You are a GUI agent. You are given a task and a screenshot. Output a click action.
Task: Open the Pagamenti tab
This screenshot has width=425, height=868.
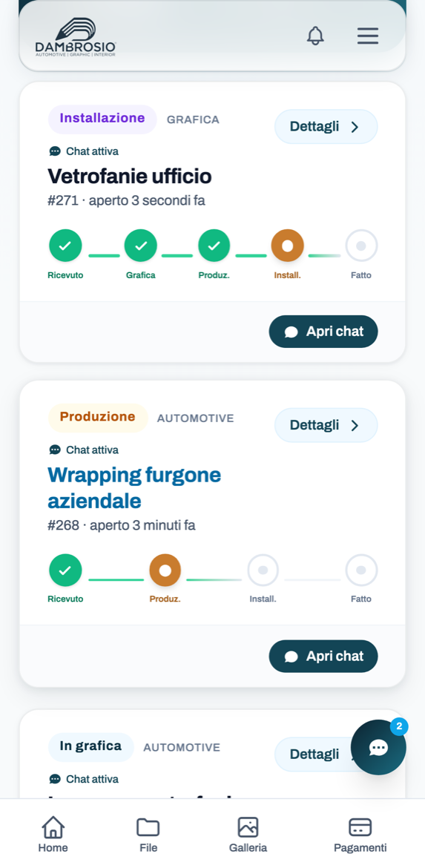point(360,834)
